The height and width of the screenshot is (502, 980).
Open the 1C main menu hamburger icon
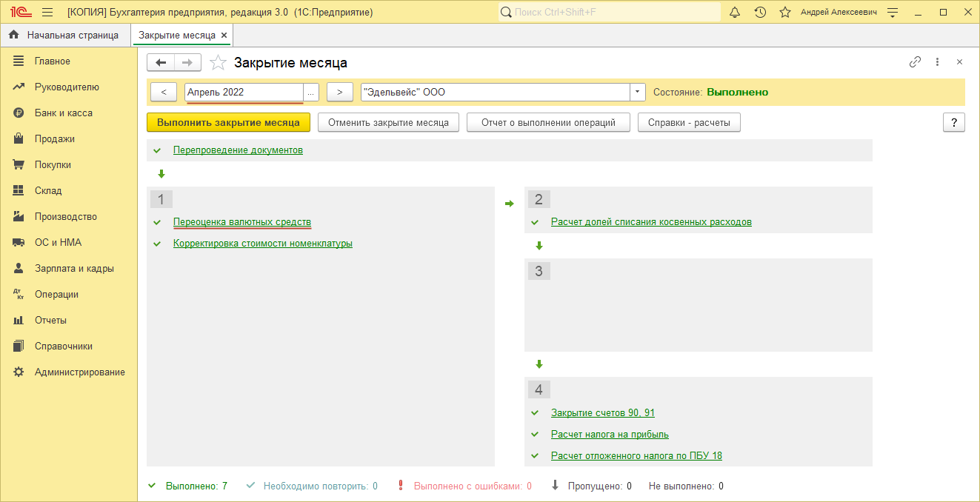pyautogui.click(x=47, y=13)
